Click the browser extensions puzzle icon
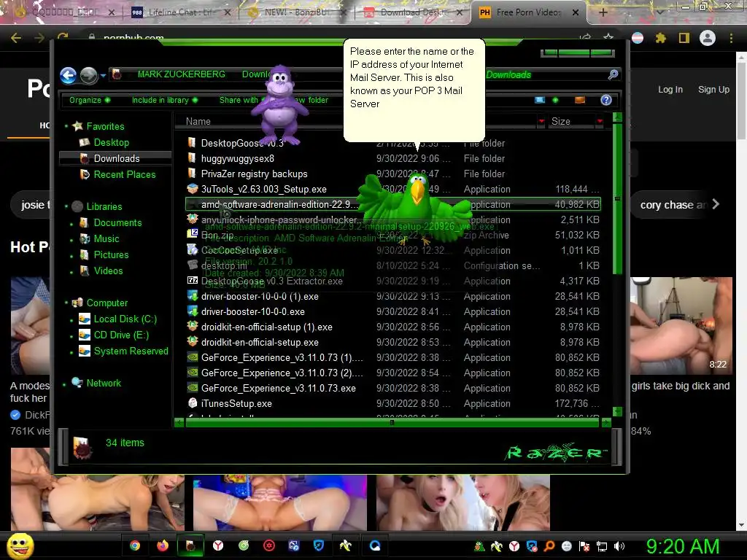The width and height of the screenshot is (747, 560). [x=661, y=38]
